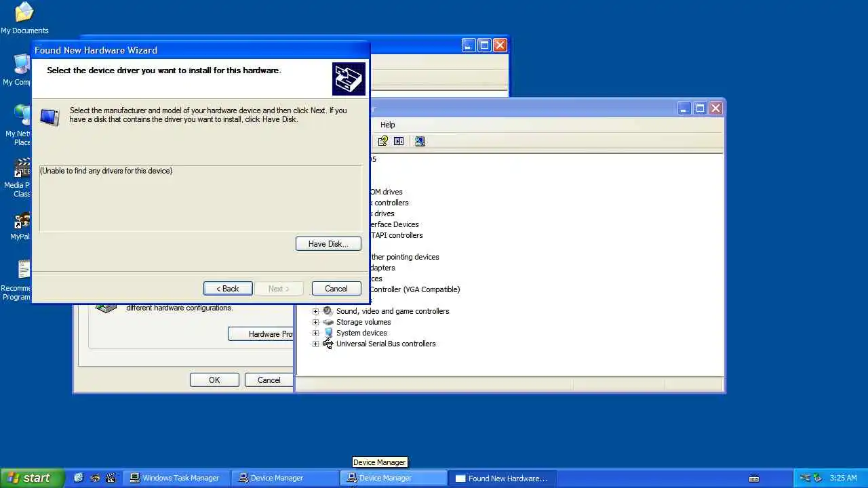The height and width of the screenshot is (488, 868).
Task: Select the 'TAPI controllers' tree row
Action: click(396, 235)
